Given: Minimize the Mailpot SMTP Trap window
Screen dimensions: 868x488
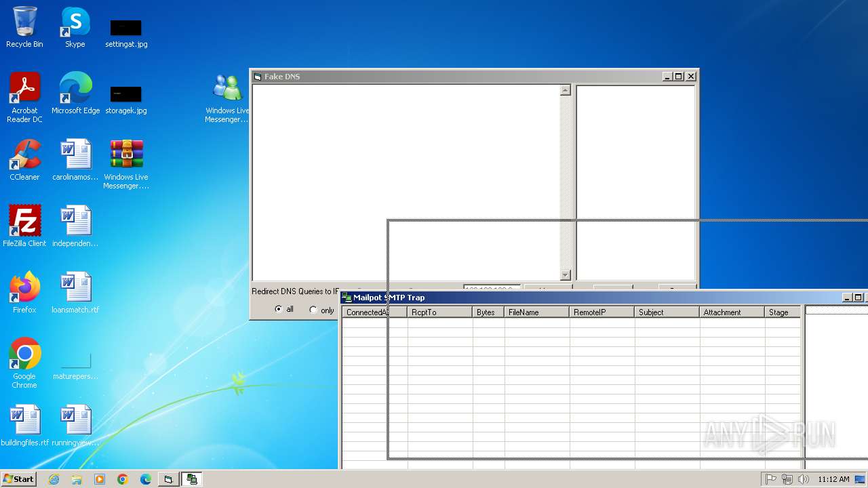Looking at the screenshot, I should [847, 298].
